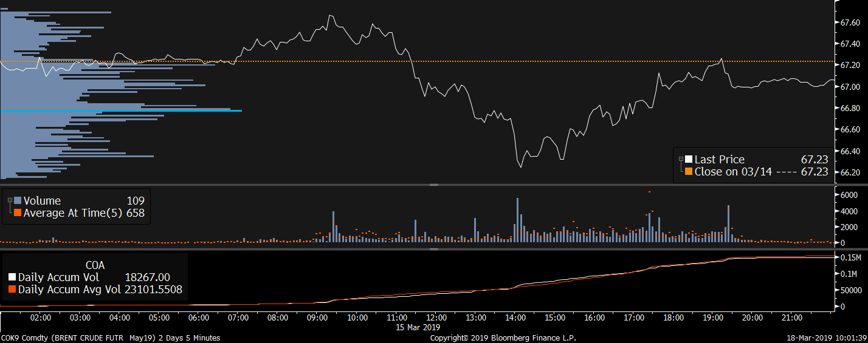868x343 pixels.
Task: Grab the handle between volume and COA panels
Action: click(x=434, y=249)
